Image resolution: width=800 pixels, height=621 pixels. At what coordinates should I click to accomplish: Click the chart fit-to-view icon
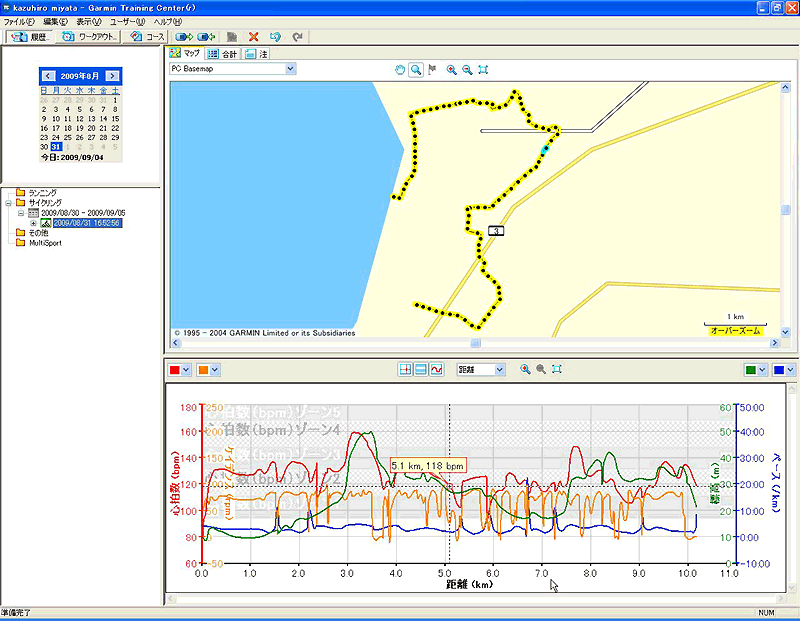(x=557, y=369)
